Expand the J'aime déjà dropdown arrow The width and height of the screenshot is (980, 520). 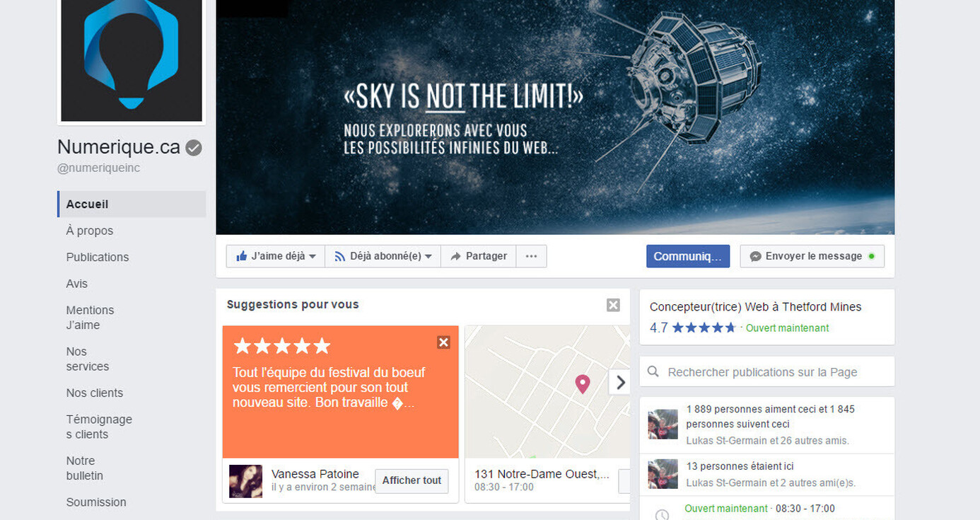313,257
